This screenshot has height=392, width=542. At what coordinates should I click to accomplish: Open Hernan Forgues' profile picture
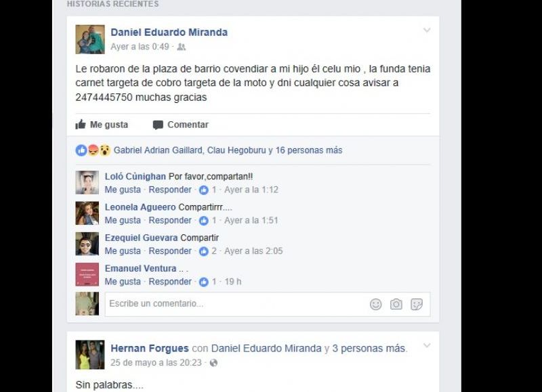click(90, 355)
